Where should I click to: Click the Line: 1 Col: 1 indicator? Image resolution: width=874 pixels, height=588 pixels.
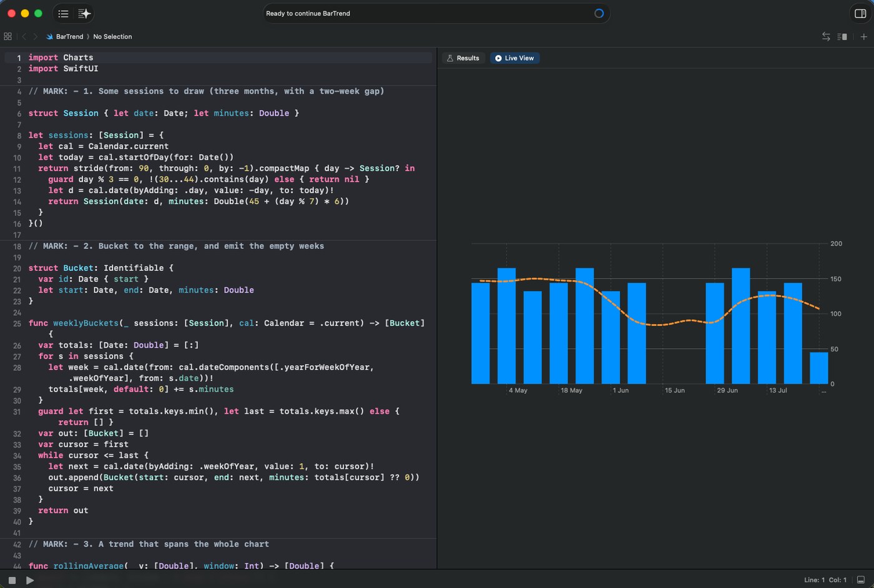pyautogui.click(x=825, y=580)
